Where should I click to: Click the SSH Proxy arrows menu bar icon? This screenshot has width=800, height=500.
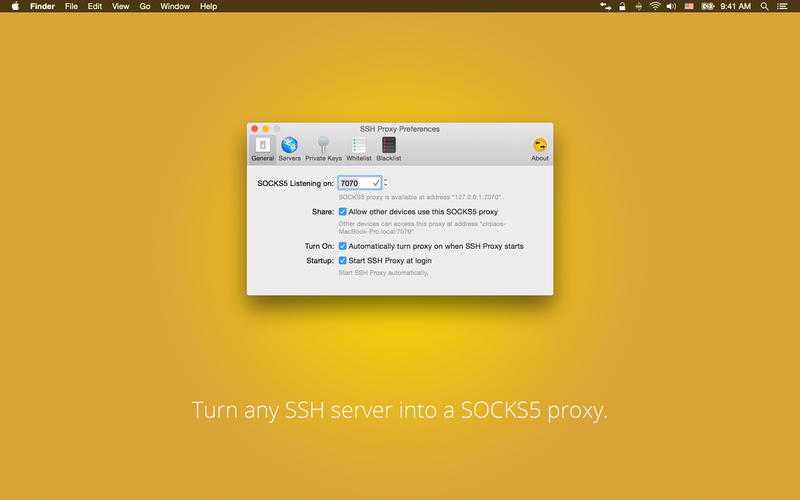coord(606,6)
